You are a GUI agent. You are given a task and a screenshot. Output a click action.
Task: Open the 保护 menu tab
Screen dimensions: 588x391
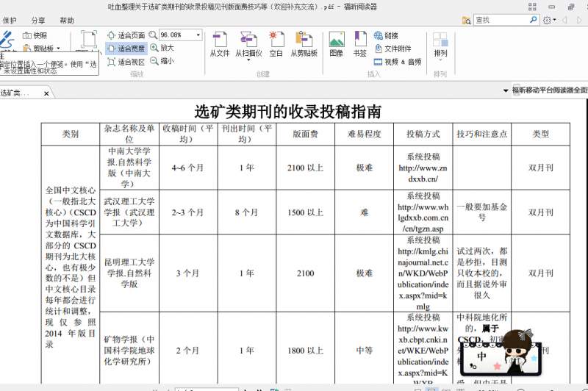[x=10, y=21]
